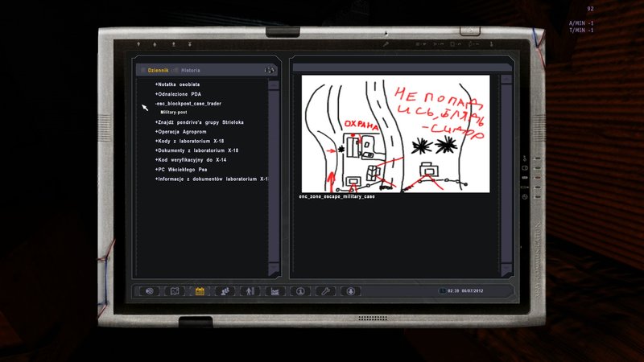This screenshot has height=362, width=644.
Task: Click the download arrow icon in toolbar
Action: click(x=350, y=291)
